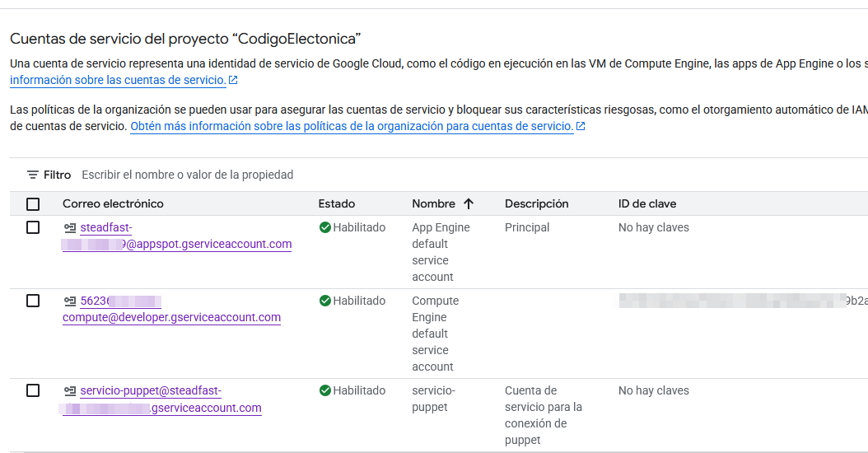
Task: Click the service account icon beside servicio-puppet email
Action: [70, 391]
